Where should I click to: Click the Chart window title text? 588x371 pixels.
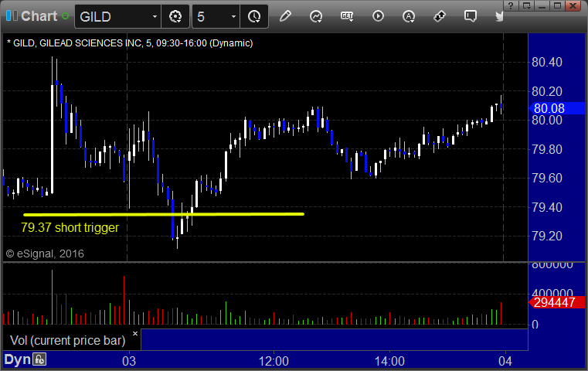[x=39, y=16]
